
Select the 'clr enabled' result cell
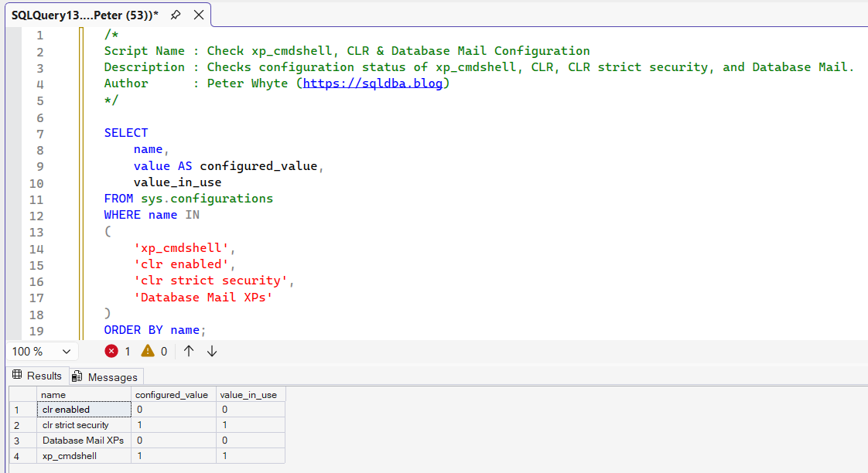84,410
